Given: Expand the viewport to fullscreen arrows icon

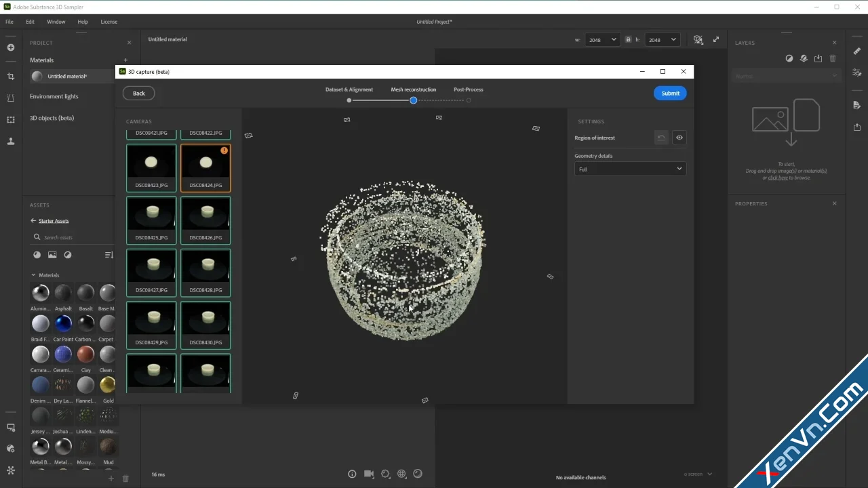Looking at the screenshot, I should tap(716, 40).
